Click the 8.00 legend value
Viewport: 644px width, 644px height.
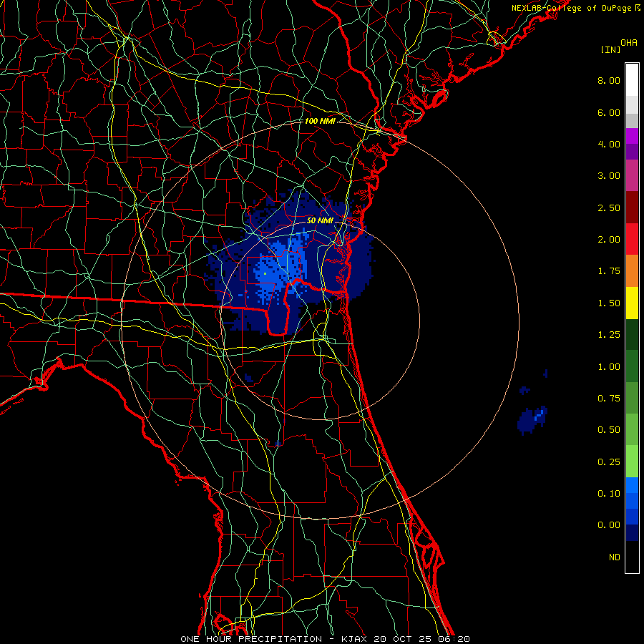[609, 80]
